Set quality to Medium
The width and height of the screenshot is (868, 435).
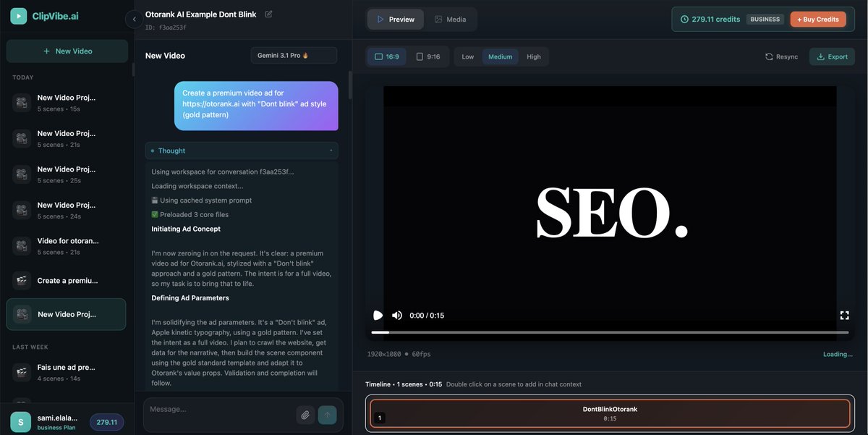click(x=501, y=56)
